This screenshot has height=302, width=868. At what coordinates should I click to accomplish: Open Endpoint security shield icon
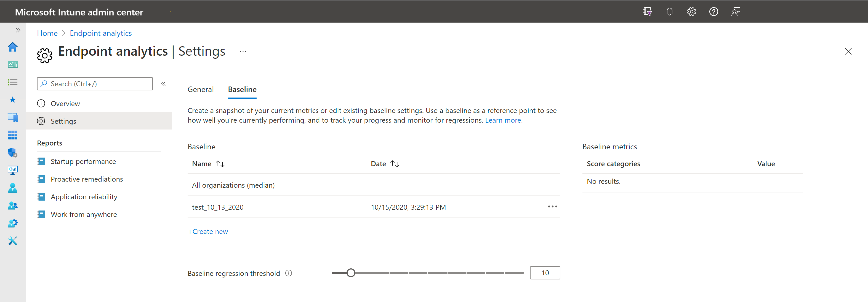pos(12,152)
